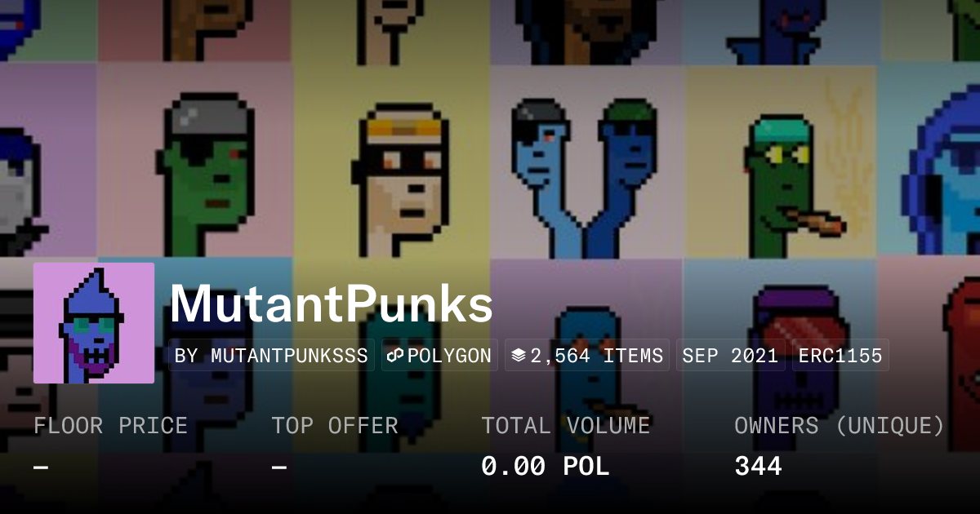This screenshot has width=980, height=514.
Task: Click the 344 owners count
Action: point(758,467)
